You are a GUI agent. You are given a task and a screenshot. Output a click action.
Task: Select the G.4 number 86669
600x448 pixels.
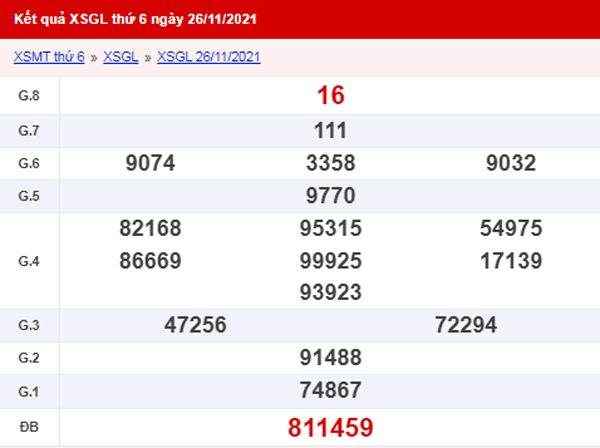coord(150,261)
